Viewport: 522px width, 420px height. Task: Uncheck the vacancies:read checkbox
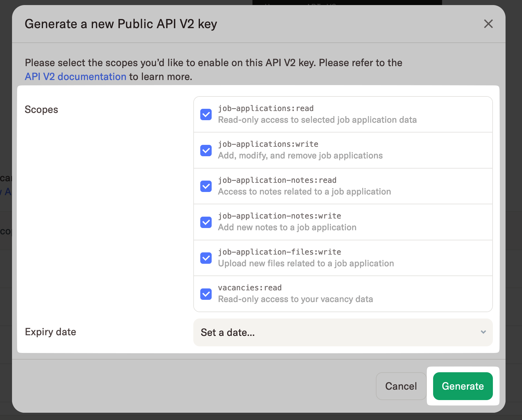206,294
